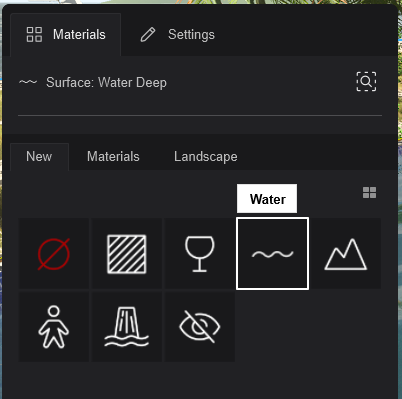This screenshot has width=402, height=399.
Task: Choose the mountain landscape material tile
Action: pos(346,254)
